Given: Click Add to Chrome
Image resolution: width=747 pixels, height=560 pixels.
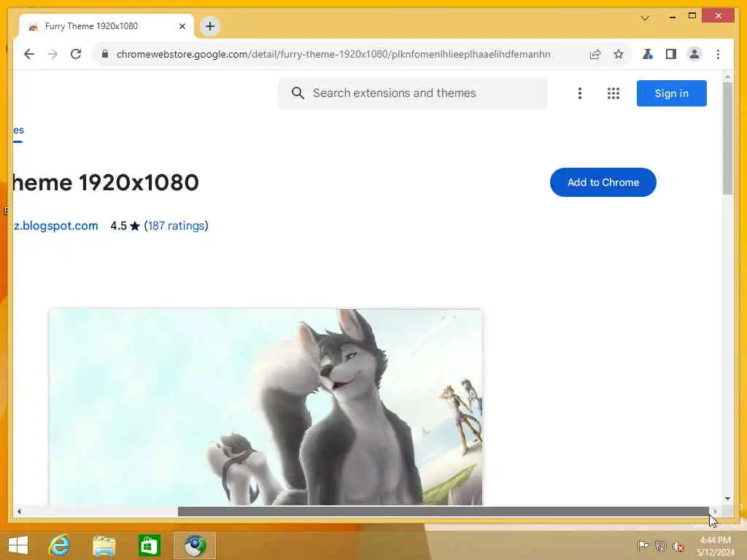Looking at the screenshot, I should [603, 182].
